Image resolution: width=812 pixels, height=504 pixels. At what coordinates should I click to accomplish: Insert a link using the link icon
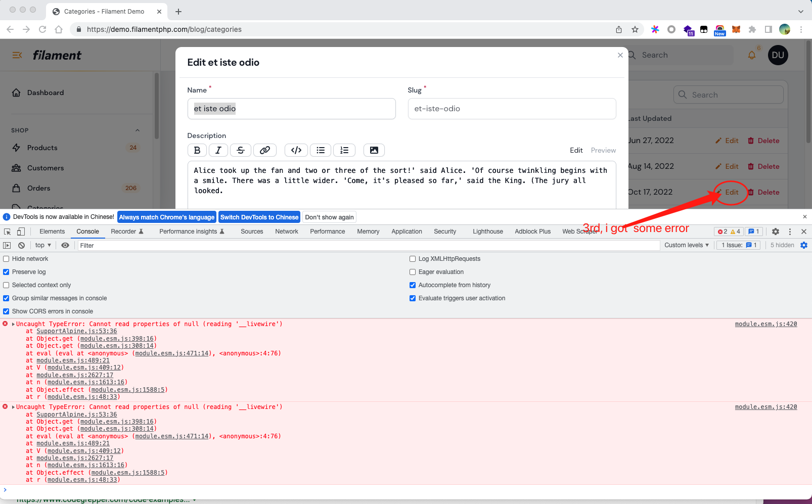pyautogui.click(x=265, y=150)
